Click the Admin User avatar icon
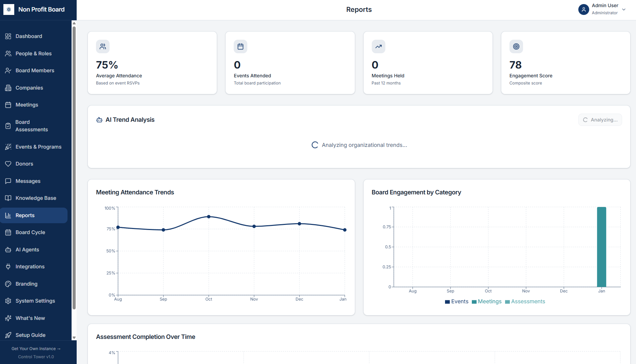The width and height of the screenshot is (636, 364). [583, 9]
